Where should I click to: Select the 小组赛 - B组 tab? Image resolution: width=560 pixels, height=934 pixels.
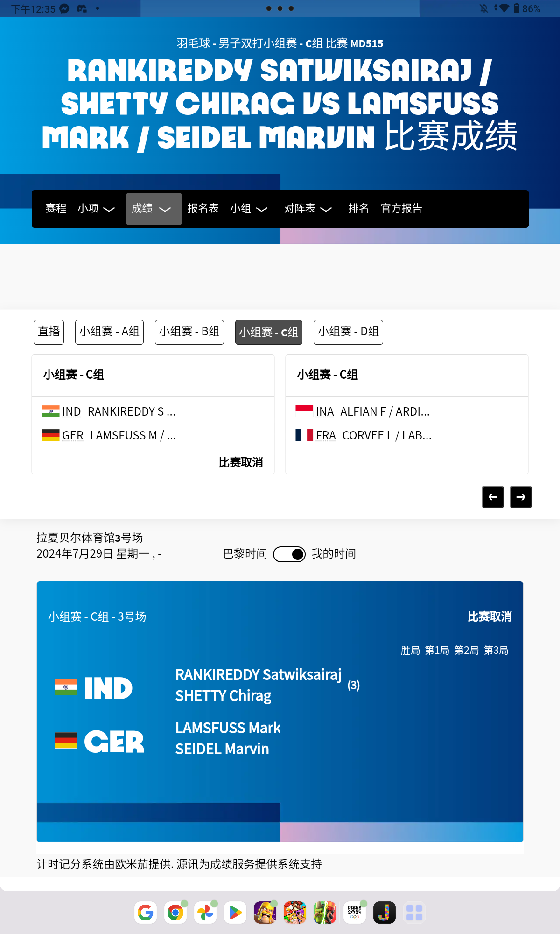coord(189,332)
